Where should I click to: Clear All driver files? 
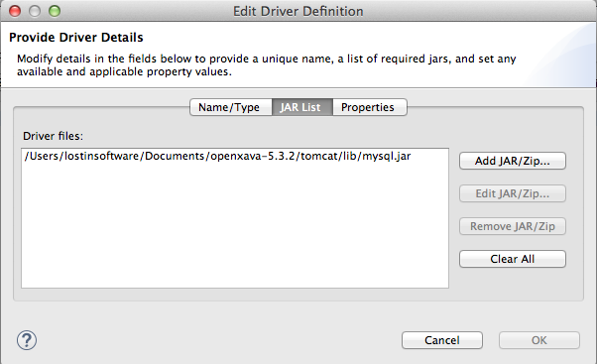click(513, 259)
